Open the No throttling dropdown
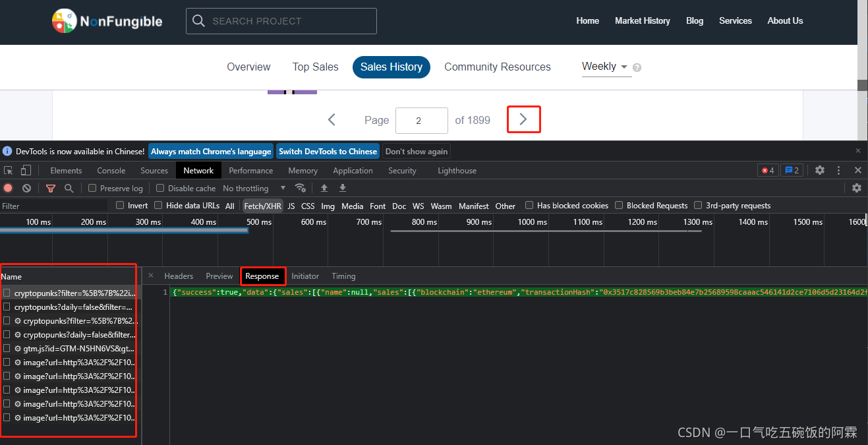 (x=254, y=188)
